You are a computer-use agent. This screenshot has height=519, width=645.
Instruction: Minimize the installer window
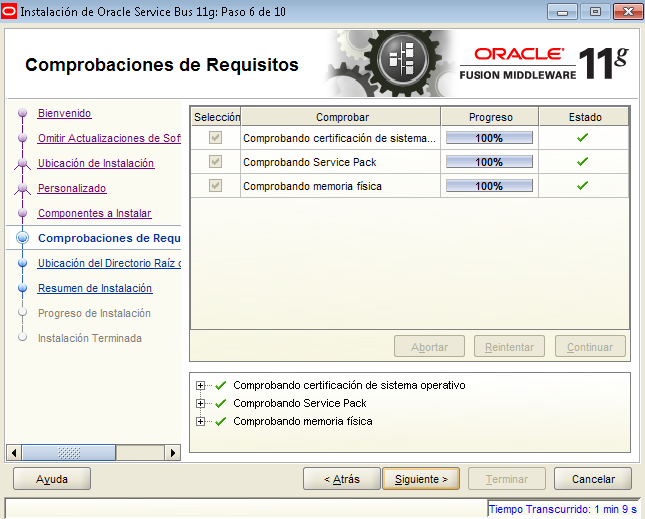(563, 12)
